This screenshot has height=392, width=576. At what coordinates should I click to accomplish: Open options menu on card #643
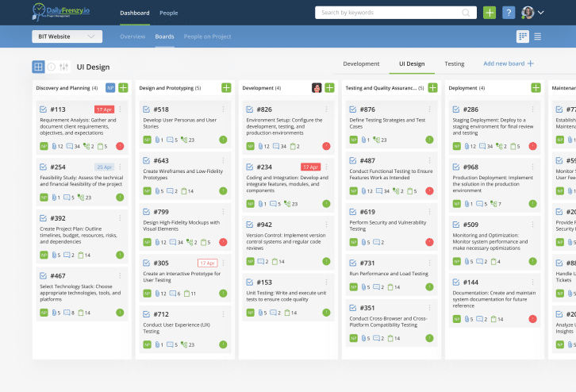(x=224, y=160)
